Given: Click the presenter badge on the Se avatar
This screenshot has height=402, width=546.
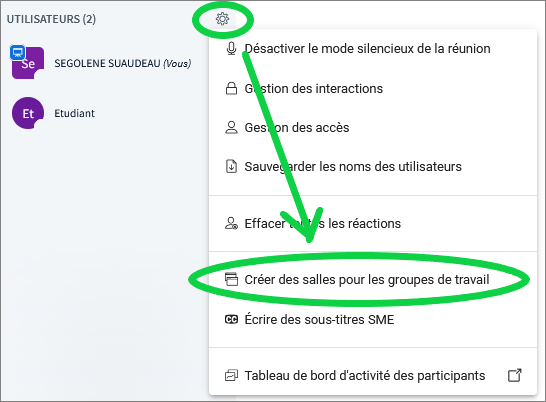Looking at the screenshot, I should pyautogui.click(x=17, y=52).
